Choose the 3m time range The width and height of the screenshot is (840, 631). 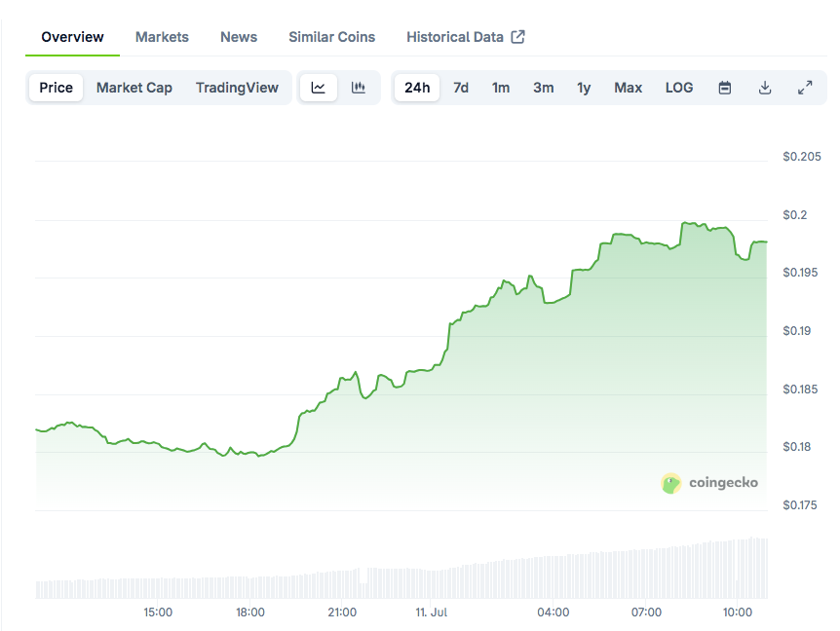click(543, 88)
